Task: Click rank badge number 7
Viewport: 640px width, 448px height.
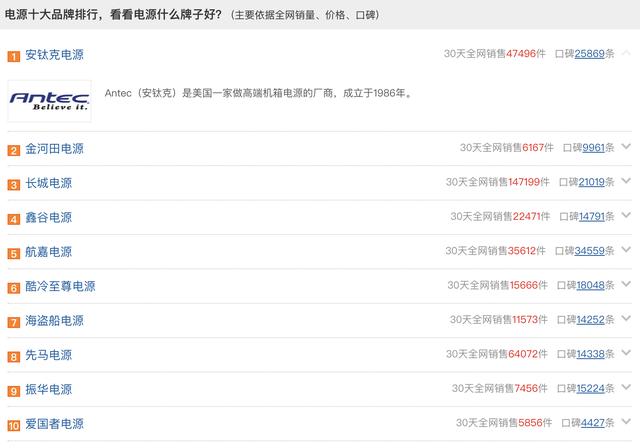Action: (x=13, y=322)
